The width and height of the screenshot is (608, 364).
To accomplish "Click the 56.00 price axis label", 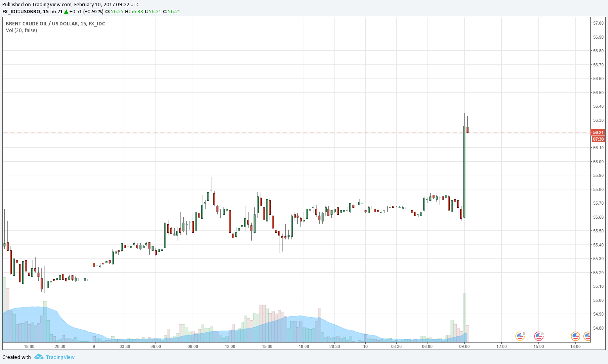I will pyautogui.click(x=598, y=162).
